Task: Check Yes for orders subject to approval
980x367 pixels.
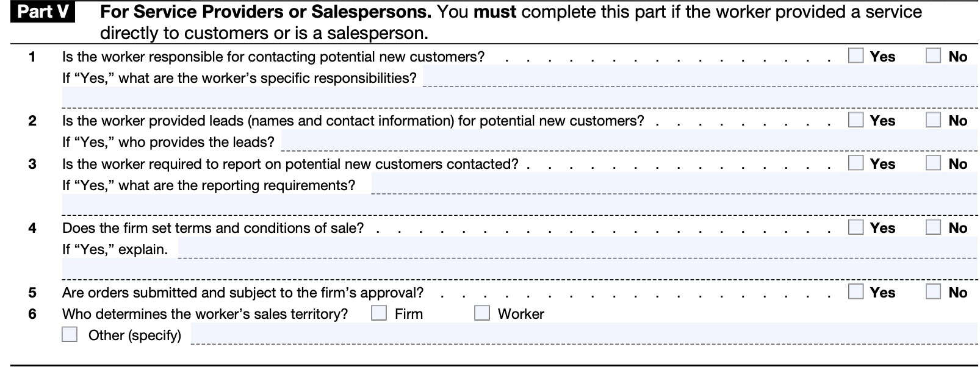Action: click(x=856, y=292)
